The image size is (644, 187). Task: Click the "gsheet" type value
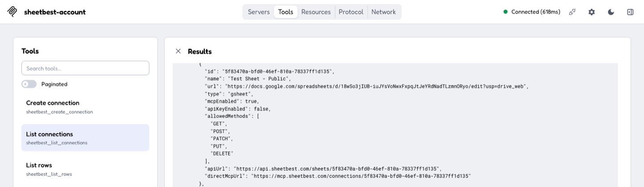241,94
